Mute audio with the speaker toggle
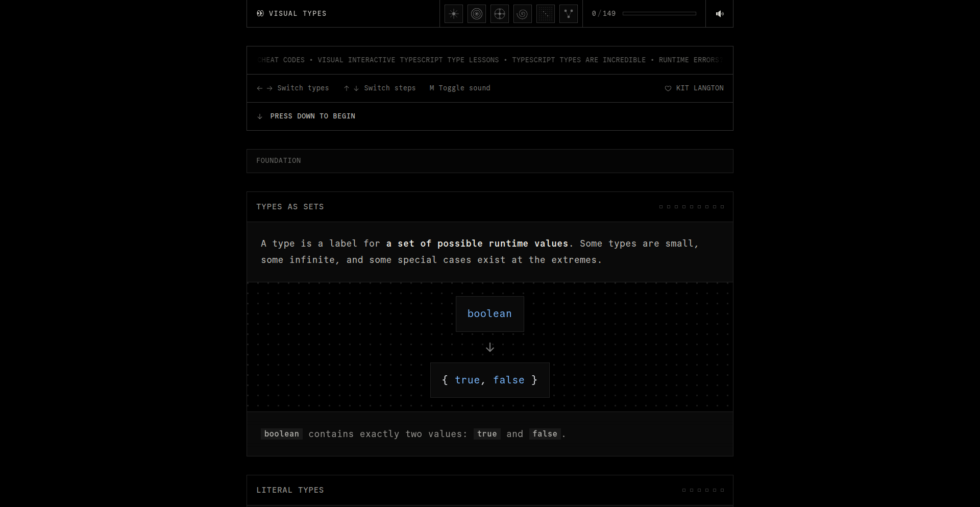 719,14
